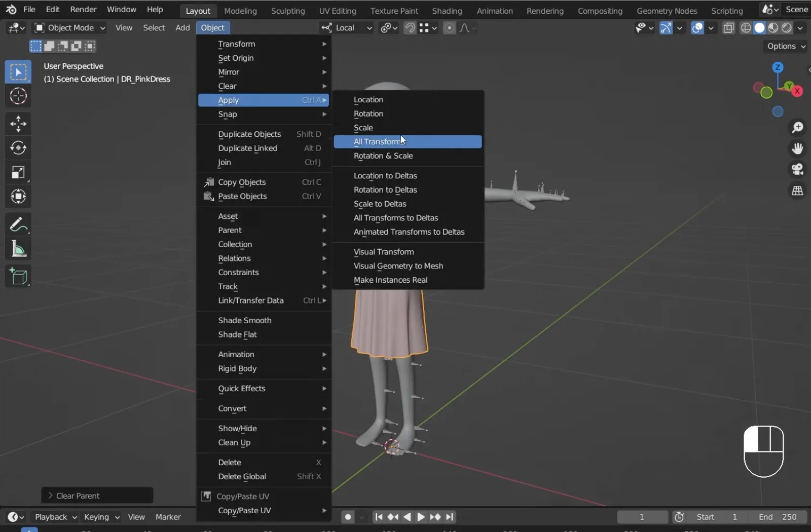Screen dimensions: 811x532
Task: Toggle snapping magnet icon
Action: click(410, 28)
